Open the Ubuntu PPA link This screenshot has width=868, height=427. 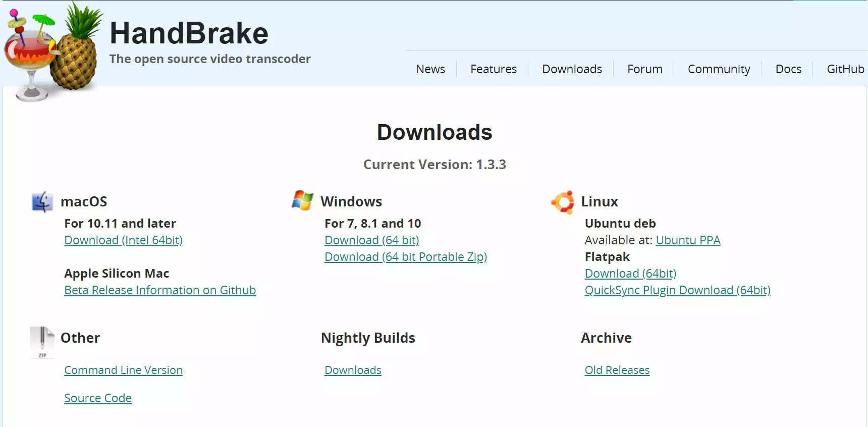coord(688,240)
